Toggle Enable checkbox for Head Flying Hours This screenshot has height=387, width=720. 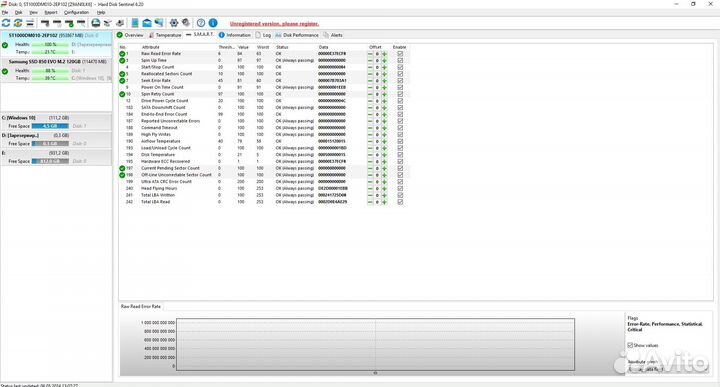pos(400,188)
